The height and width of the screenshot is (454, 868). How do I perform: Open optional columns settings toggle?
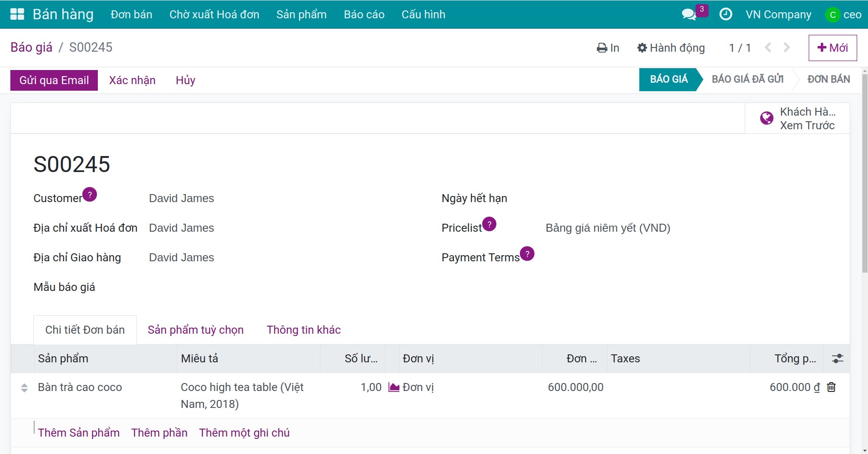point(837,359)
